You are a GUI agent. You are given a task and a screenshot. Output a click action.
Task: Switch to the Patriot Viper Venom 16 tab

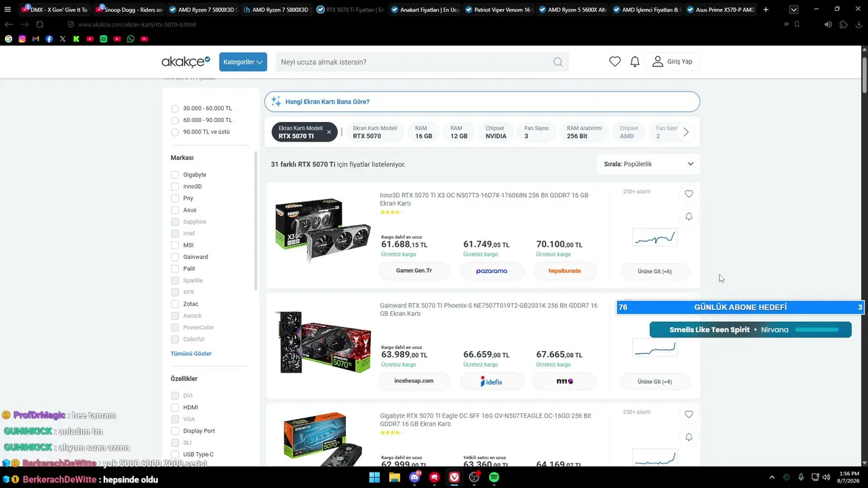(x=498, y=9)
